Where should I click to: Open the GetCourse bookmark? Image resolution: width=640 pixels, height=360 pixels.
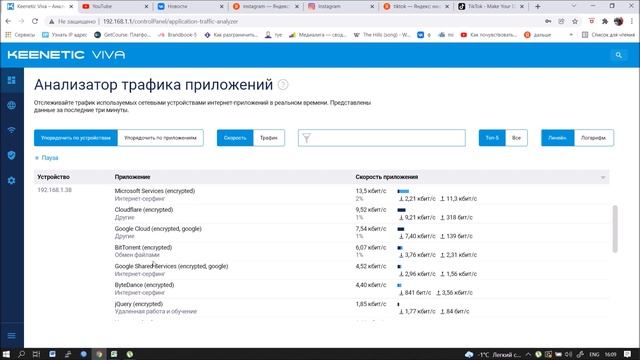[x=122, y=35]
